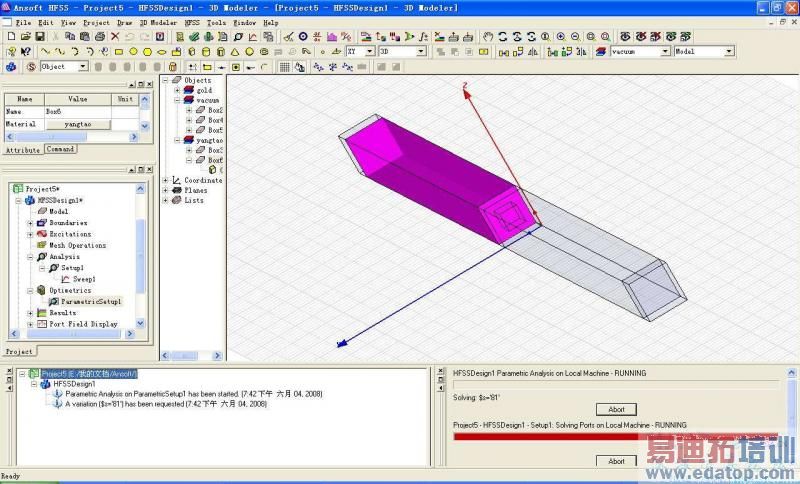The width and height of the screenshot is (800, 484).
Task: Select Sweep1 under Setup1
Action: [84, 279]
